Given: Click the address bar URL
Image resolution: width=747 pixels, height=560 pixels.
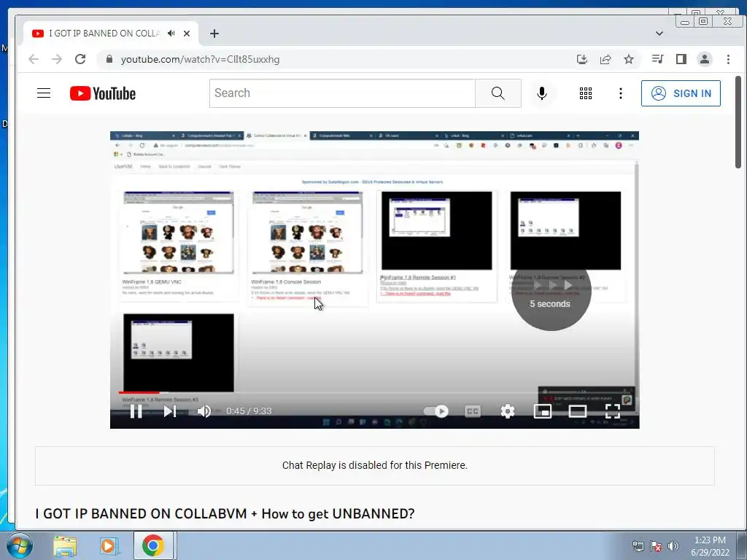Looking at the screenshot, I should [200, 60].
